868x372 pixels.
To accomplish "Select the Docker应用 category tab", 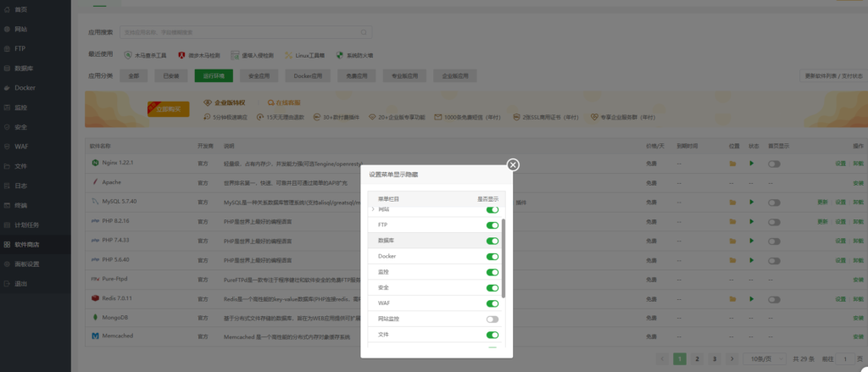I will (308, 75).
